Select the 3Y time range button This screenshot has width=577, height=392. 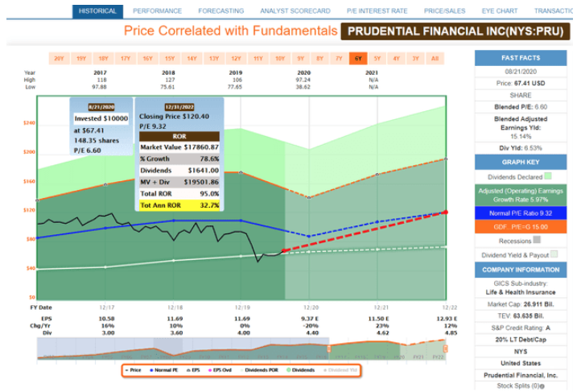coord(415,59)
